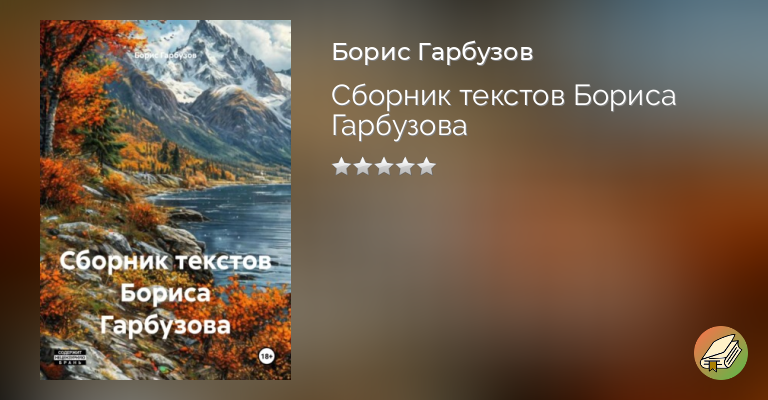This screenshot has height=400, width=768.
Task: Open the book cover thumbnail
Action: tap(166, 200)
